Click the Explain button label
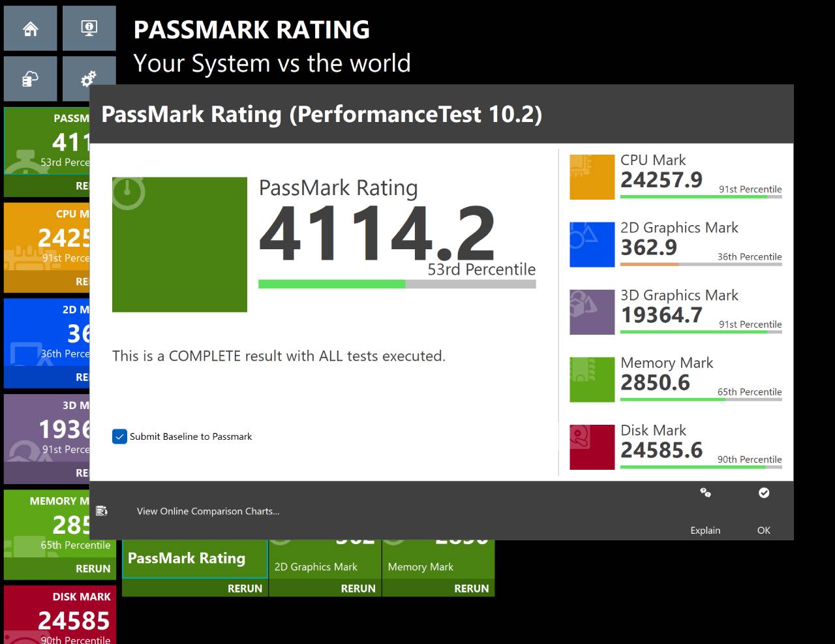This screenshot has width=835, height=644. tap(705, 530)
